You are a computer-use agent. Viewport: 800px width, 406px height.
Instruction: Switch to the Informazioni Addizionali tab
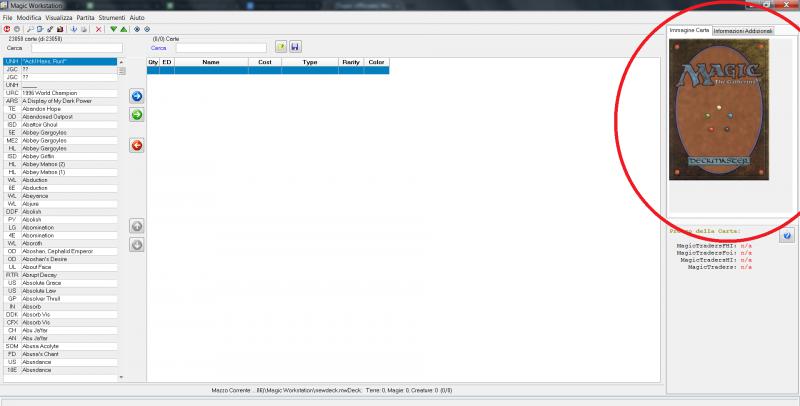[x=743, y=32]
